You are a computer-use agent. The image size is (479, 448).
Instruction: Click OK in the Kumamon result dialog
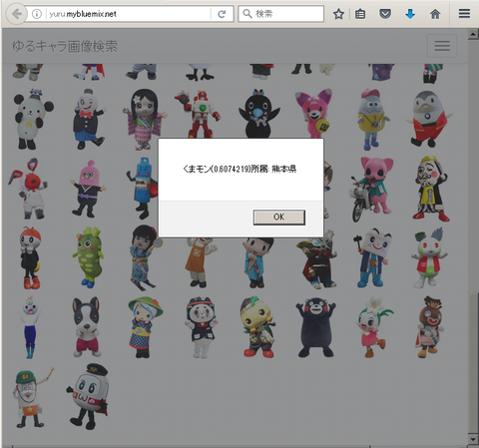click(x=279, y=218)
